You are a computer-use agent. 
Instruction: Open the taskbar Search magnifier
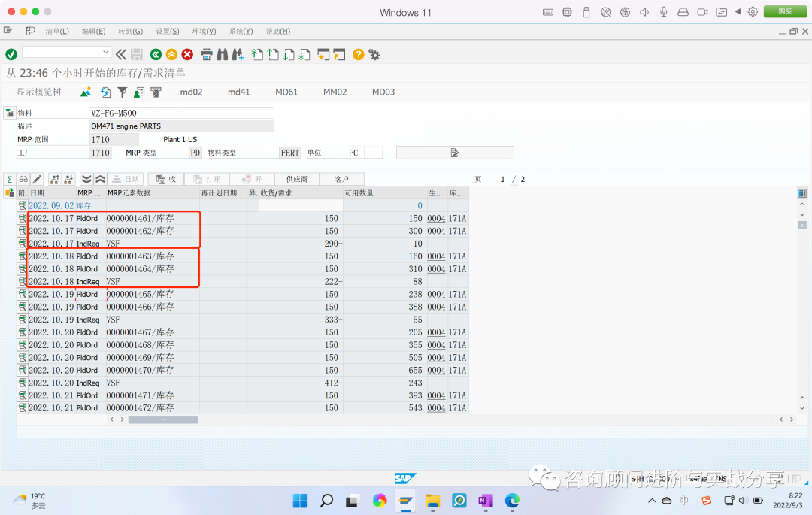pos(326,501)
